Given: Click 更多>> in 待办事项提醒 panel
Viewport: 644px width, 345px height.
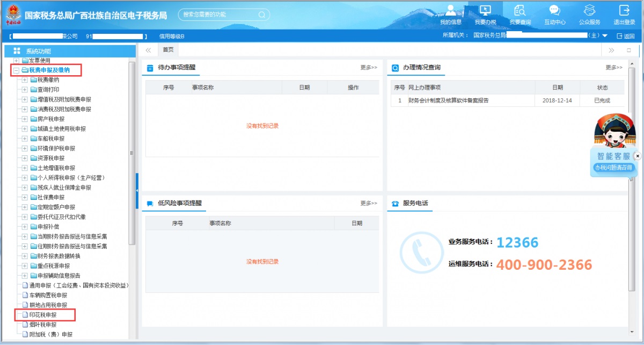Looking at the screenshot, I should click(x=369, y=68).
